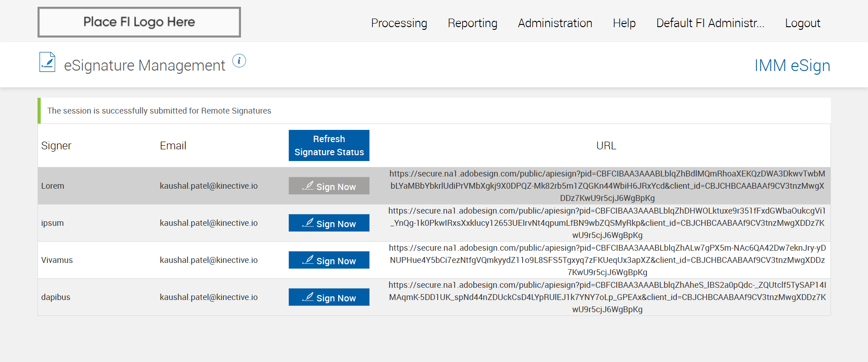Click the pen icon in dapibus's Sign Now button
This screenshot has width=868, height=362.
tap(308, 297)
